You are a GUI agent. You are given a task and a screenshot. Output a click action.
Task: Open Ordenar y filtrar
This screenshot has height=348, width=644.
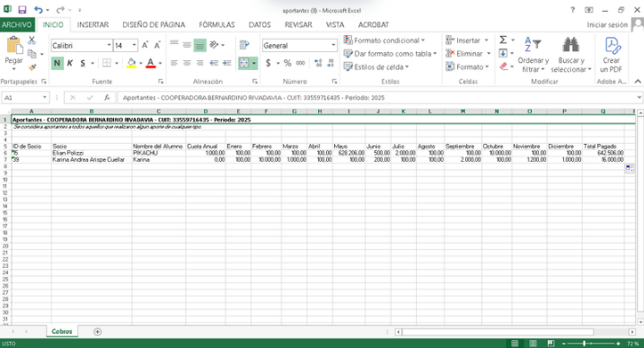coord(534,55)
